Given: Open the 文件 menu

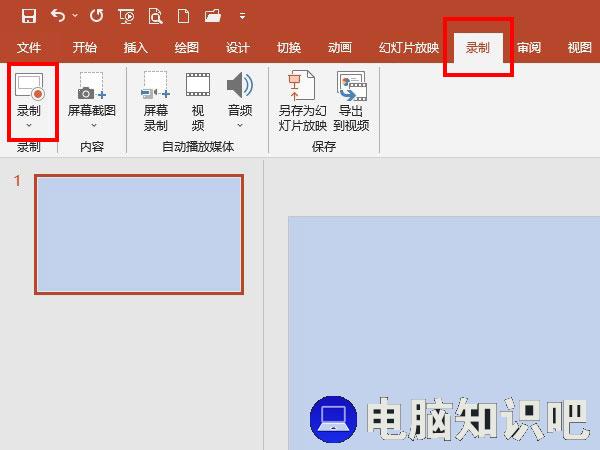Looking at the screenshot, I should 29,47.
